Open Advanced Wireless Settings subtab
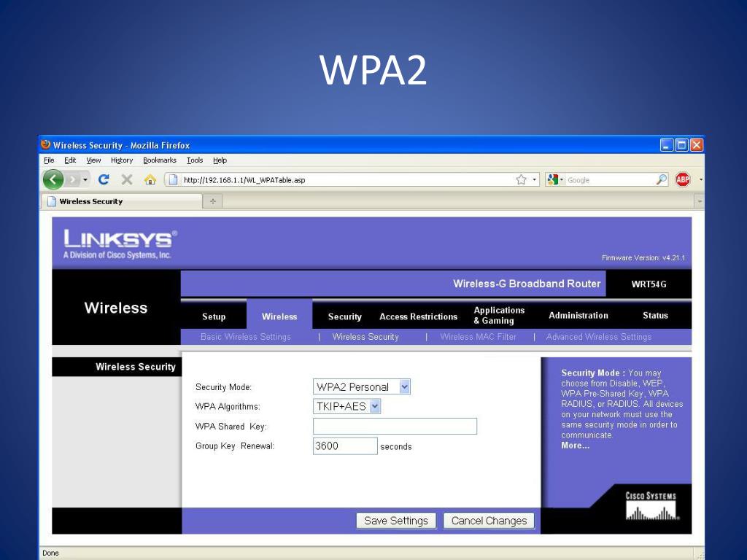 point(599,337)
